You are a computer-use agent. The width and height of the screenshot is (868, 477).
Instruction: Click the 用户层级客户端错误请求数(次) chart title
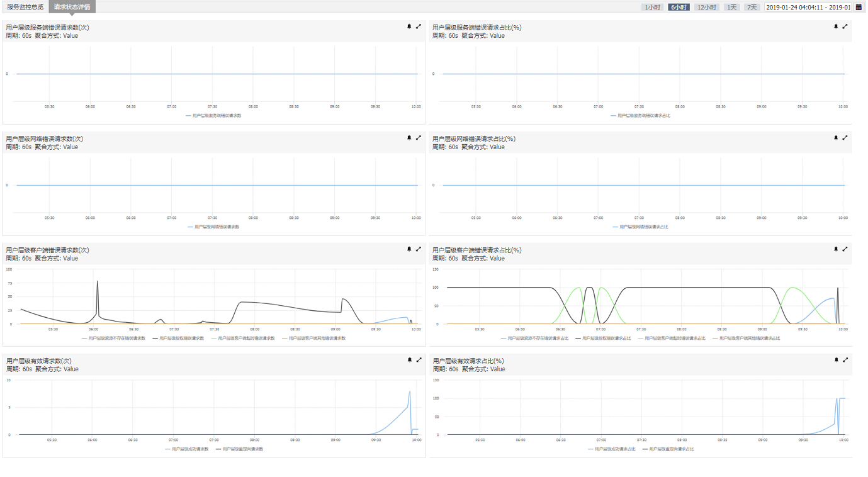(47, 250)
